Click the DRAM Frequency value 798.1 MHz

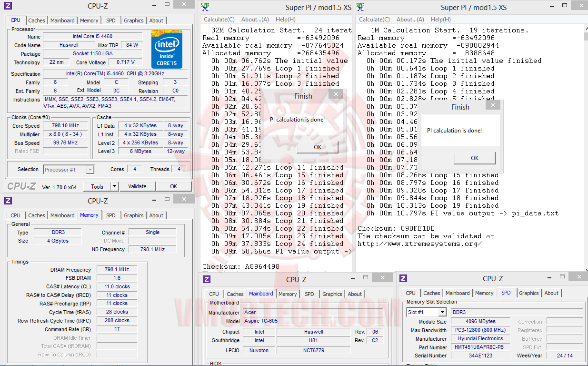[x=117, y=269]
